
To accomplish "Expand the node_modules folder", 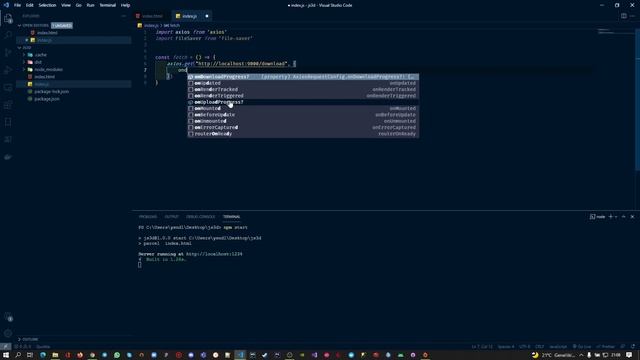I will tap(48, 69).
